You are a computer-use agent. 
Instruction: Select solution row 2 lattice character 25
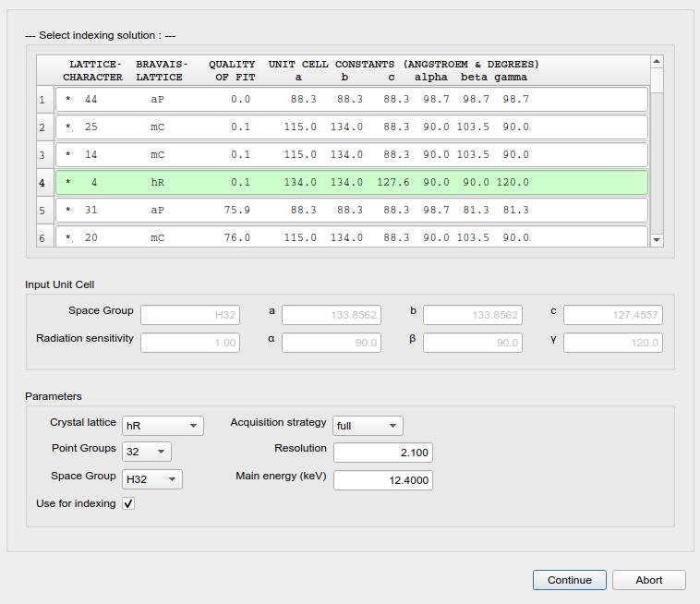click(351, 127)
